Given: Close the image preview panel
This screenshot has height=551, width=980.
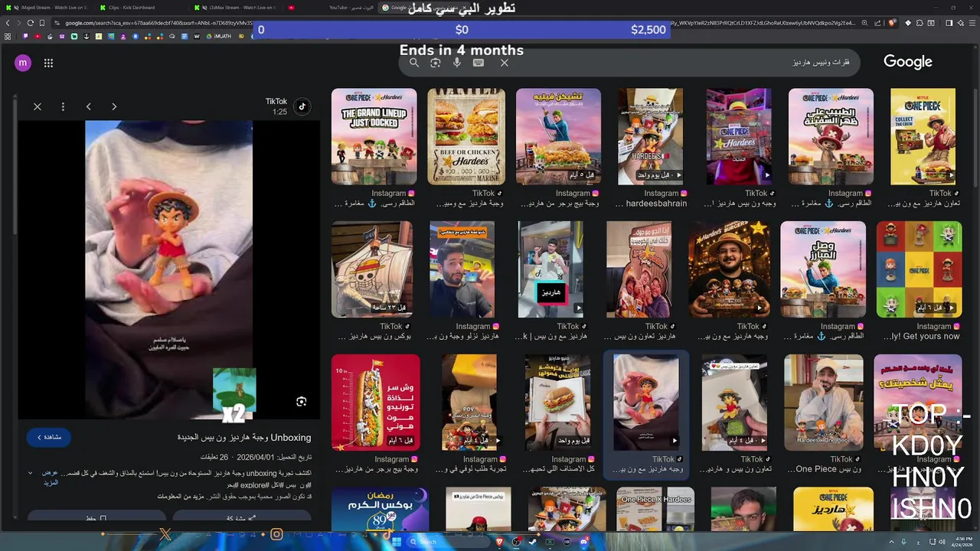Looking at the screenshot, I should 38,106.
